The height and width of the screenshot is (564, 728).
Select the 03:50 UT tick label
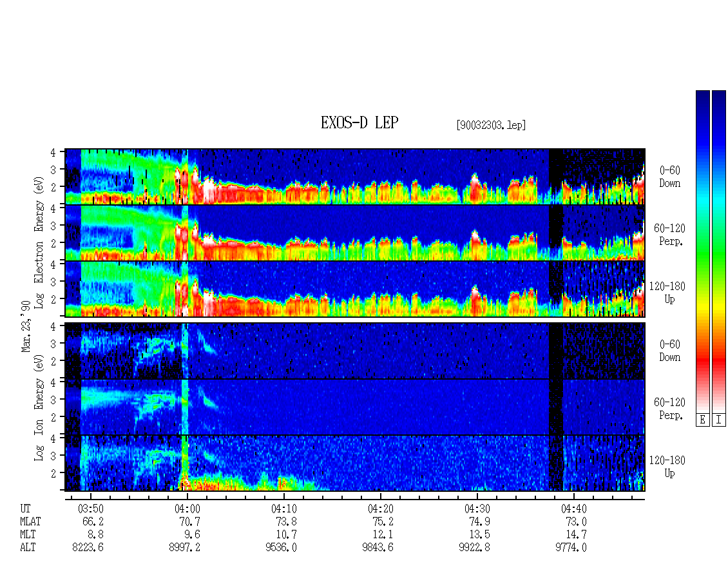click(91, 509)
